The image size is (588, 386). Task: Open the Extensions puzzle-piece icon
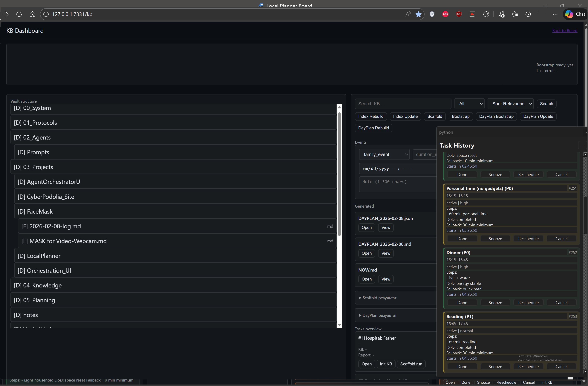(x=486, y=14)
